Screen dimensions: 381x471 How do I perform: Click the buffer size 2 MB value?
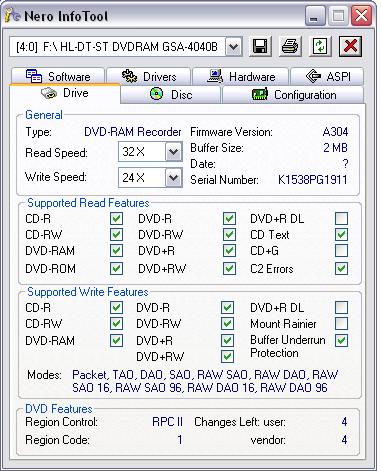pyautogui.click(x=336, y=148)
